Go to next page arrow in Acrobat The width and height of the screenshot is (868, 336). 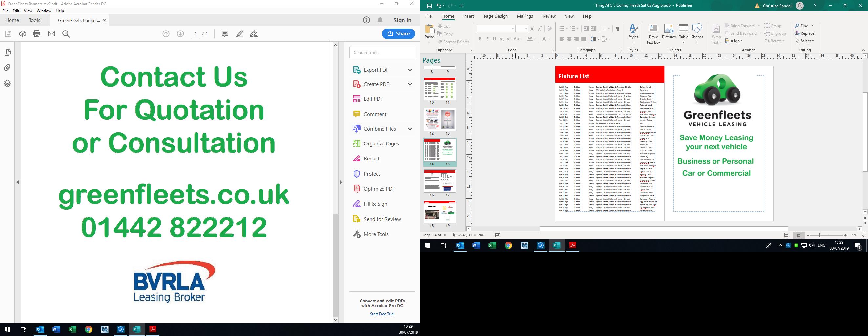click(181, 34)
